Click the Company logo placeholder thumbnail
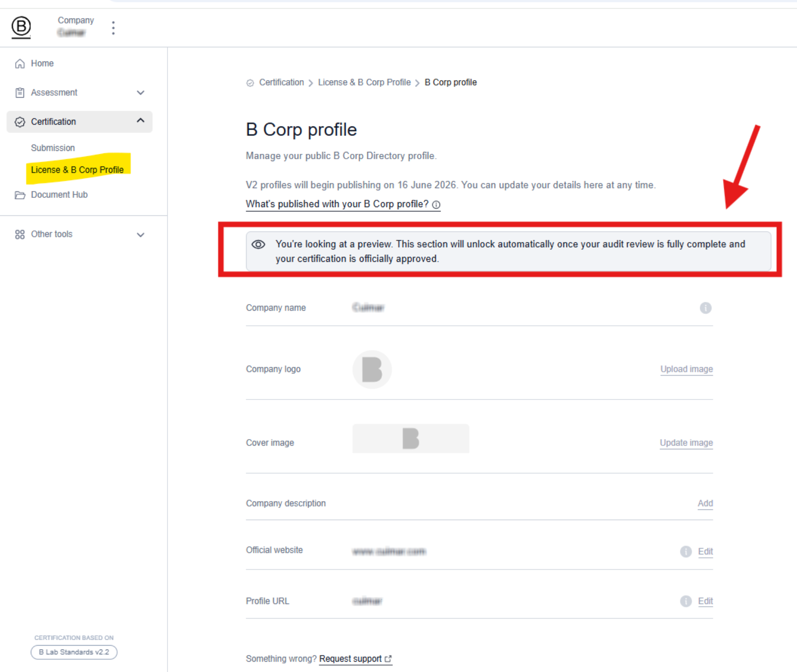Viewport: 797px width, 672px height. (x=372, y=370)
